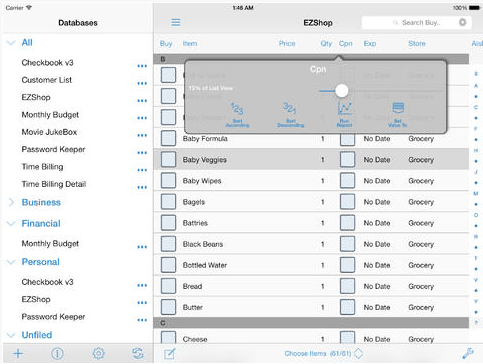Open the info icon in the Databases toolbar
The width and height of the screenshot is (483, 364).
[x=57, y=353]
